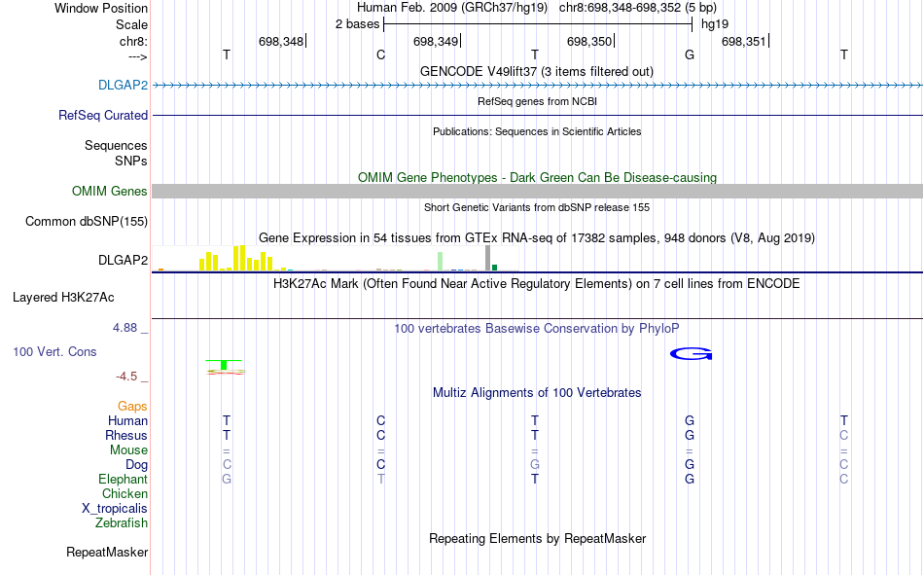Click the Layered H3K27Ac track label
This screenshot has height=575, width=924.
click(63, 298)
